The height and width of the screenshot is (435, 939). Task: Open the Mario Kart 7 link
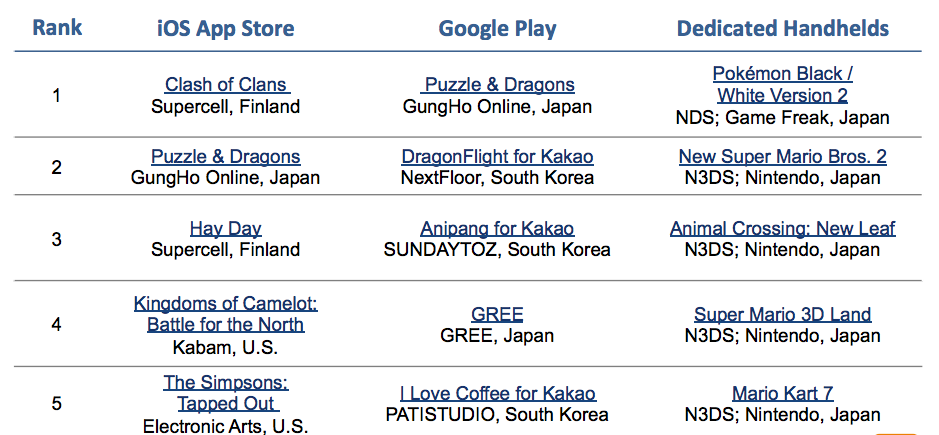[x=783, y=393]
